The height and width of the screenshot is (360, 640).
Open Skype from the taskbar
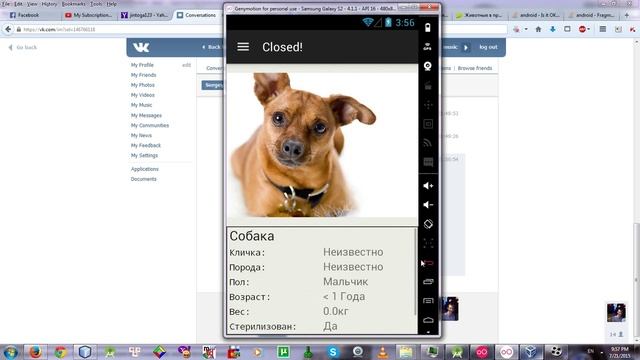[x=333, y=352]
